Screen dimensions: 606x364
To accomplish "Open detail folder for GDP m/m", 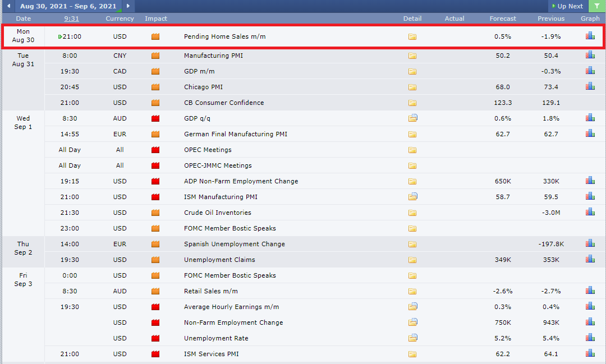I will 412,71.
